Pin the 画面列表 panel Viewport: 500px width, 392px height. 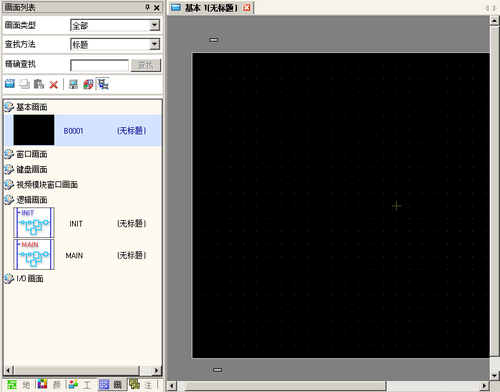click(148, 7)
